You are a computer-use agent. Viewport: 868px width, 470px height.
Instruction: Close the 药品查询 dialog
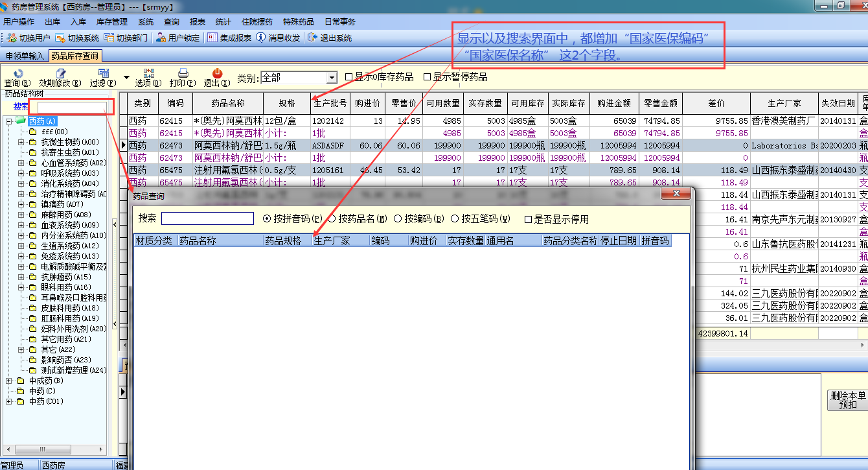[x=677, y=194]
